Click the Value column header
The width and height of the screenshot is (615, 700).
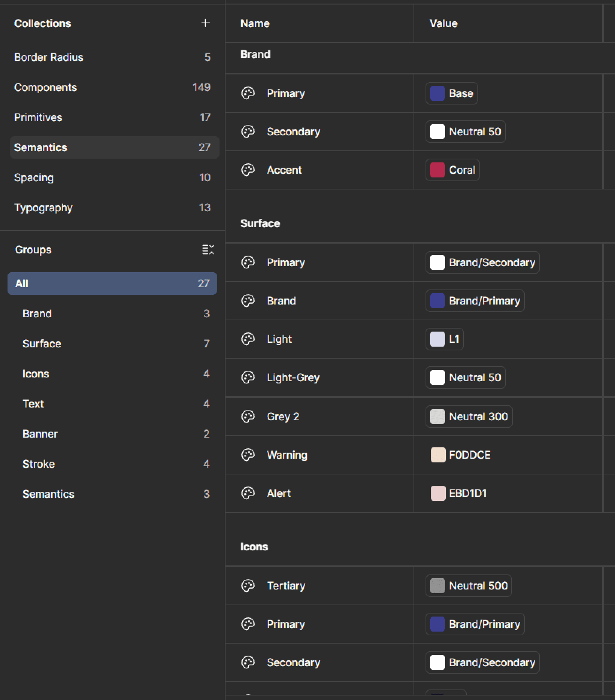pyautogui.click(x=444, y=23)
